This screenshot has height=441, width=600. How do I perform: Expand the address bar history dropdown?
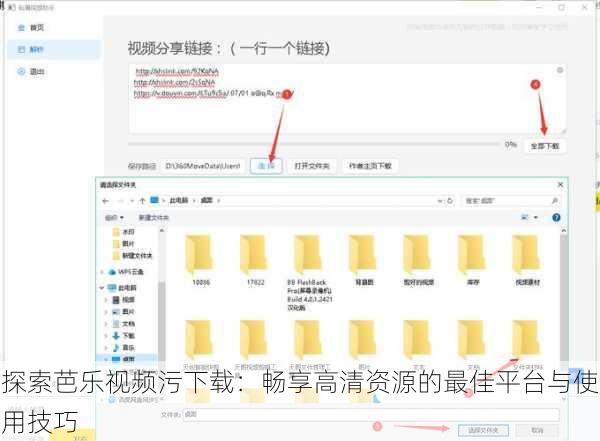[x=440, y=201]
